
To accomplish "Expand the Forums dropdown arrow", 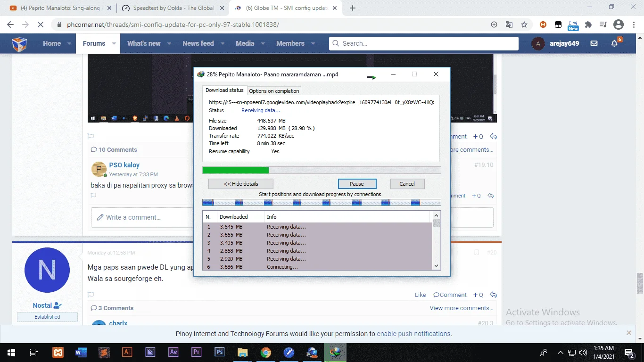I will (x=114, y=43).
